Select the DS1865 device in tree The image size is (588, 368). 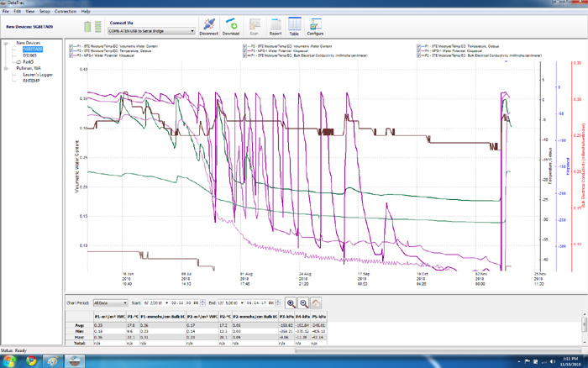point(29,55)
